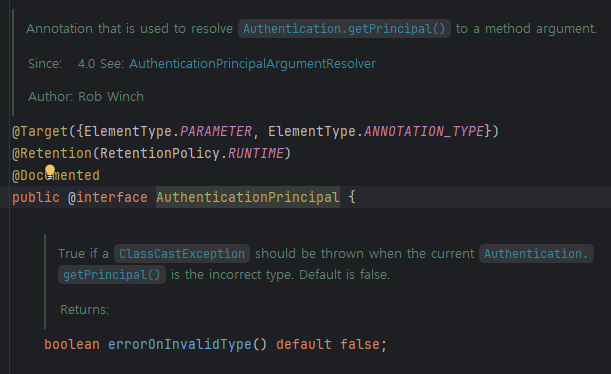Click the boolean return type
Screen dimensions: 611x374
(72, 344)
